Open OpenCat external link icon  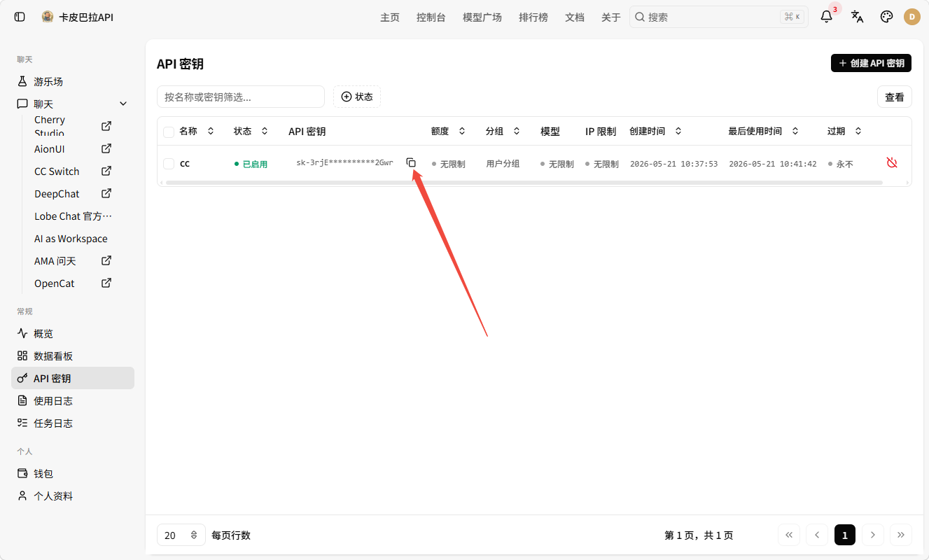tap(106, 283)
